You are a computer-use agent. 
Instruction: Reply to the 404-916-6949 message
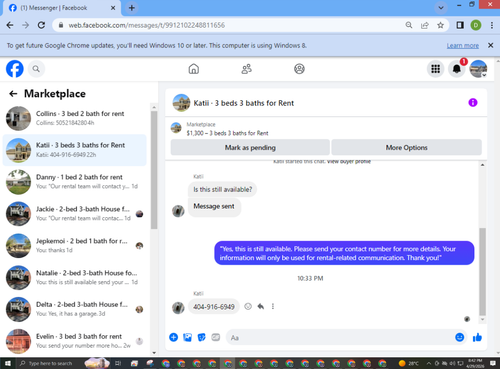point(261,306)
